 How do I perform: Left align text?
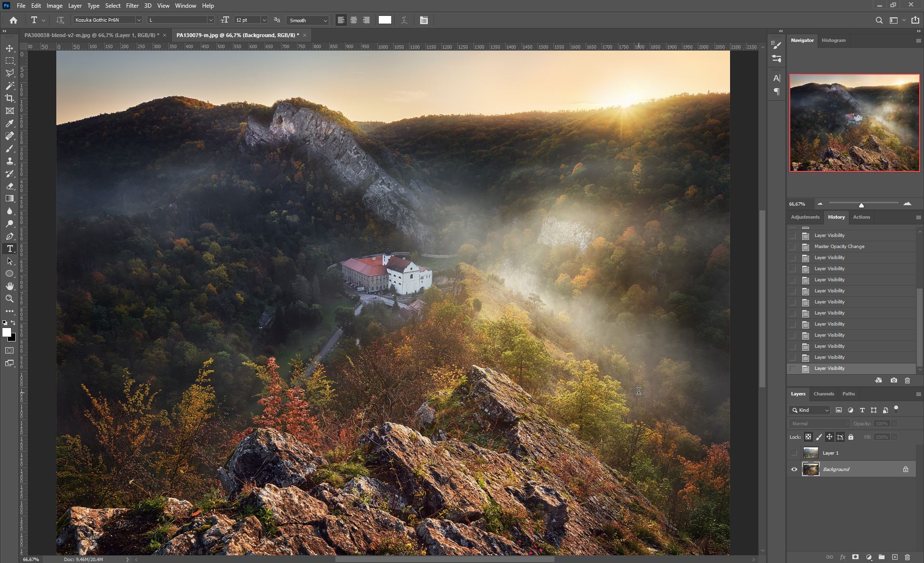[341, 20]
